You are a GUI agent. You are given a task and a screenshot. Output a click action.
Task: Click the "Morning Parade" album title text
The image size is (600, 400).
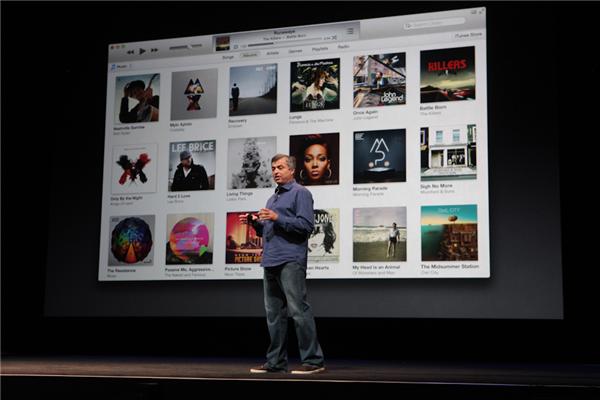click(370, 189)
